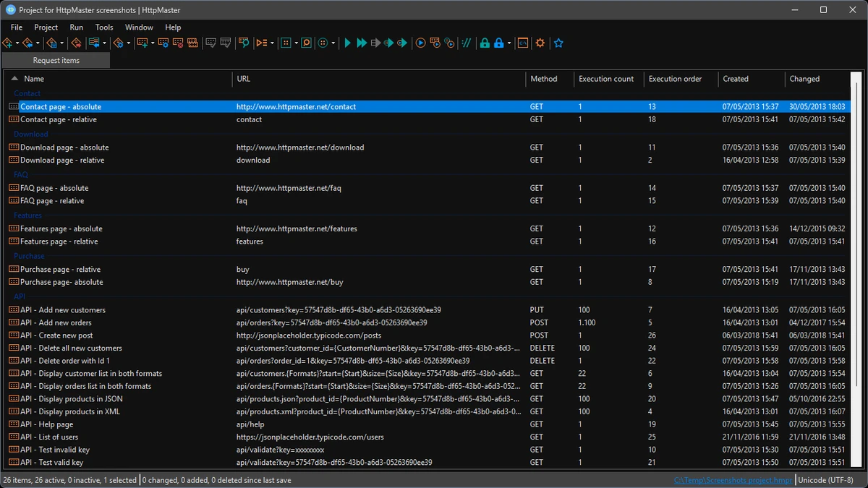Open the Run menu
The image size is (868, 488).
(x=77, y=27)
